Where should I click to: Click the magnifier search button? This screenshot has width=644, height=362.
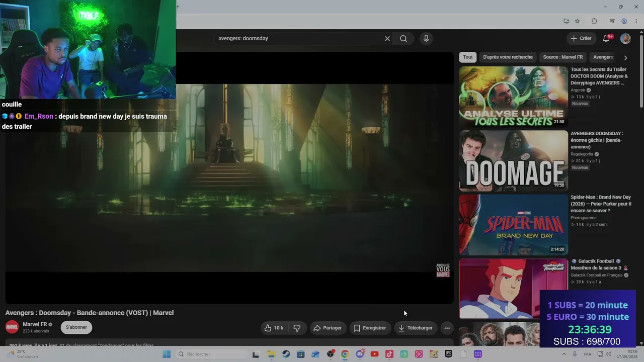(x=404, y=39)
